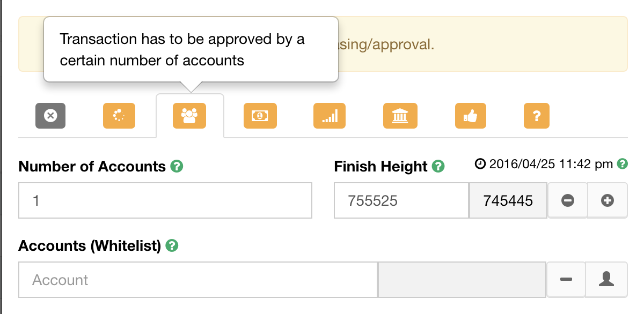Open contacts picker person icon button
644x314 pixels.
click(x=606, y=280)
